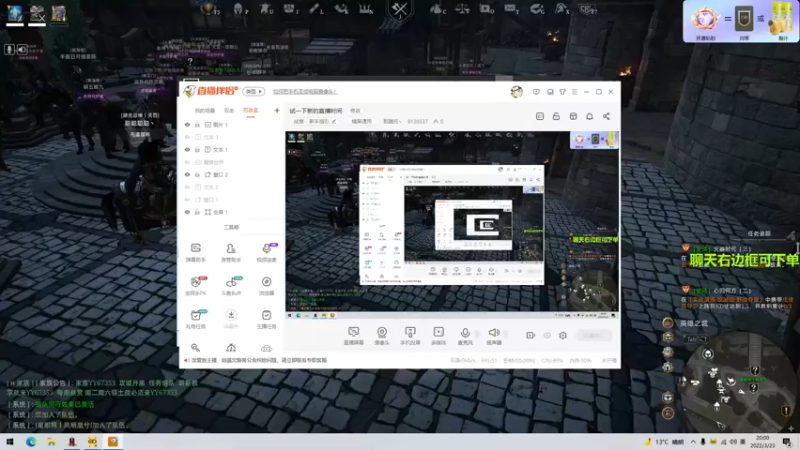Toggle visibility of the 文本 3 layer

pyautogui.click(x=187, y=137)
